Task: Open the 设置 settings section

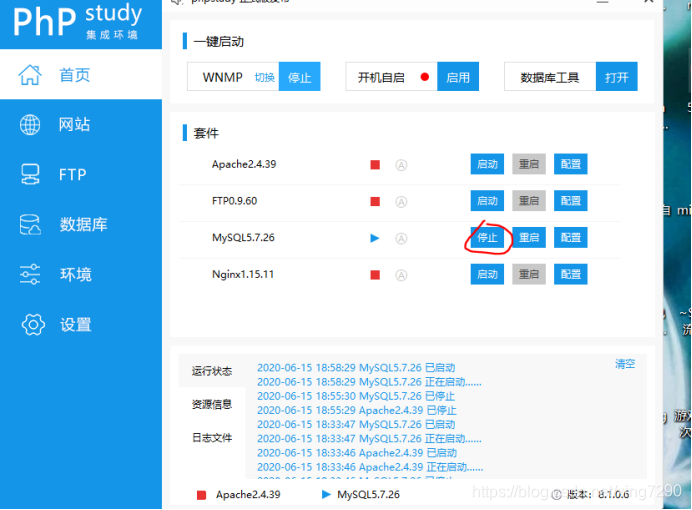Action: (81, 325)
